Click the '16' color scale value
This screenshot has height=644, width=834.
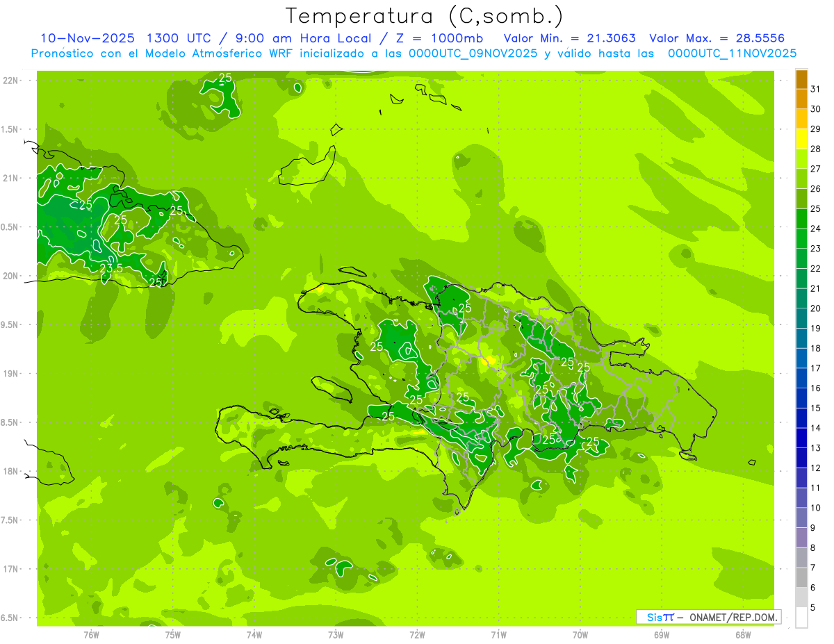tap(816, 388)
